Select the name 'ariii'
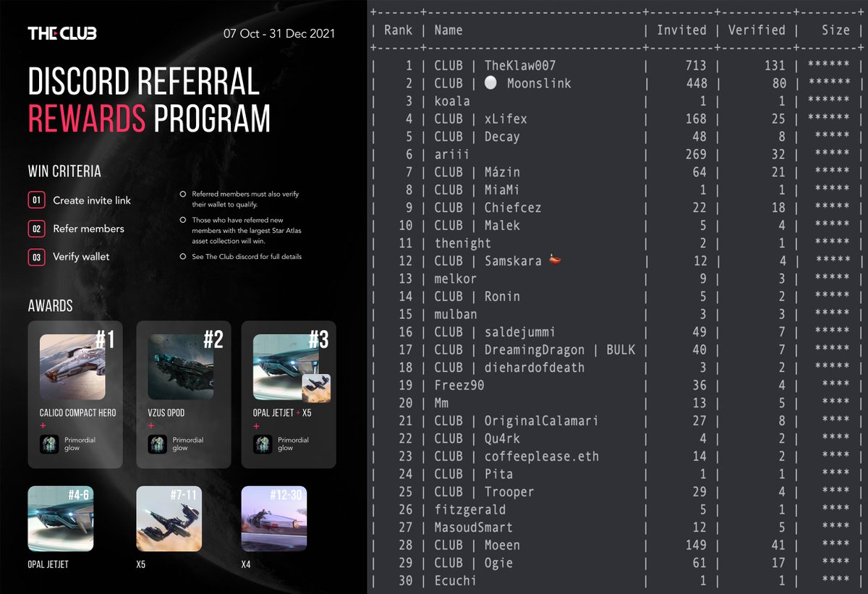Viewport: 868px width, 594px height. pyautogui.click(x=452, y=154)
